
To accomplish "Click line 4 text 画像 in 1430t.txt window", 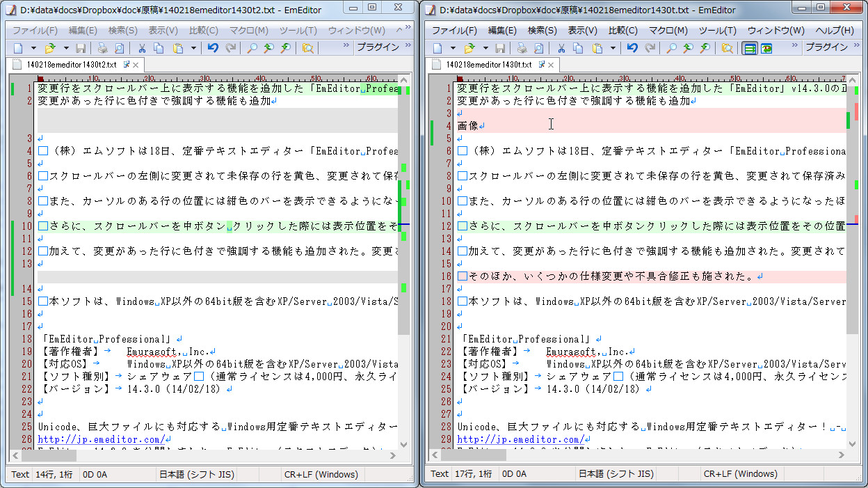I will (x=467, y=126).
